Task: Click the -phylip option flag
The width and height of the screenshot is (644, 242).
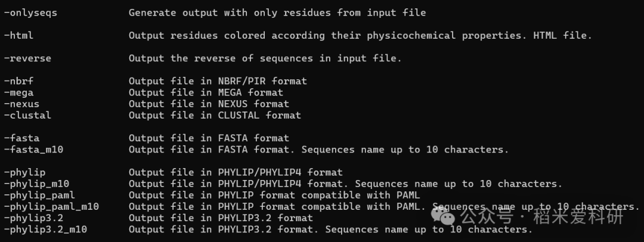Action: (24, 173)
